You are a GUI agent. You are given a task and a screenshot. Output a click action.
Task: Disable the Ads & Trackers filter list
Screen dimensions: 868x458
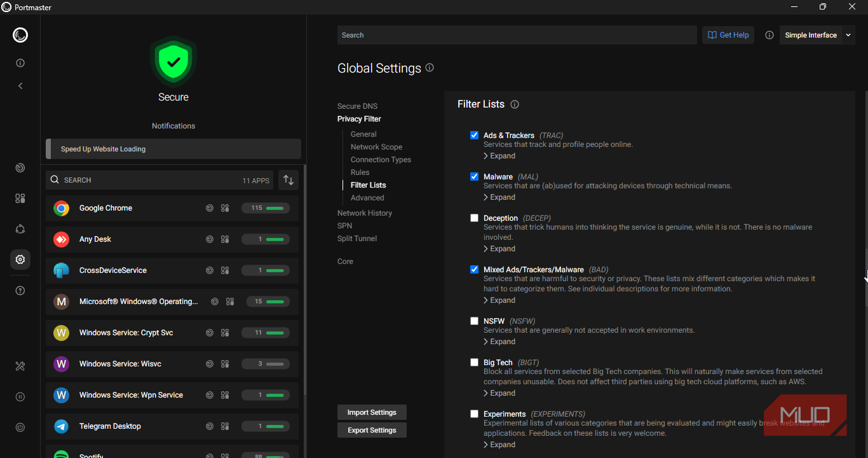pyautogui.click(x=474, y=135)
